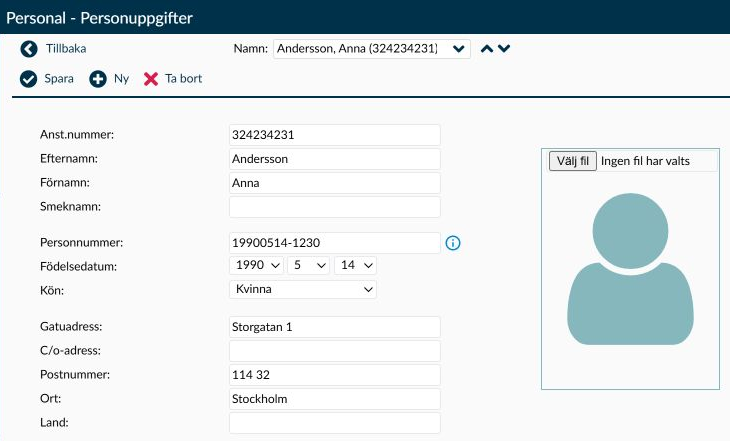
Task: Click the Anst.nummer input field
Action: click(x=335, y=135)
